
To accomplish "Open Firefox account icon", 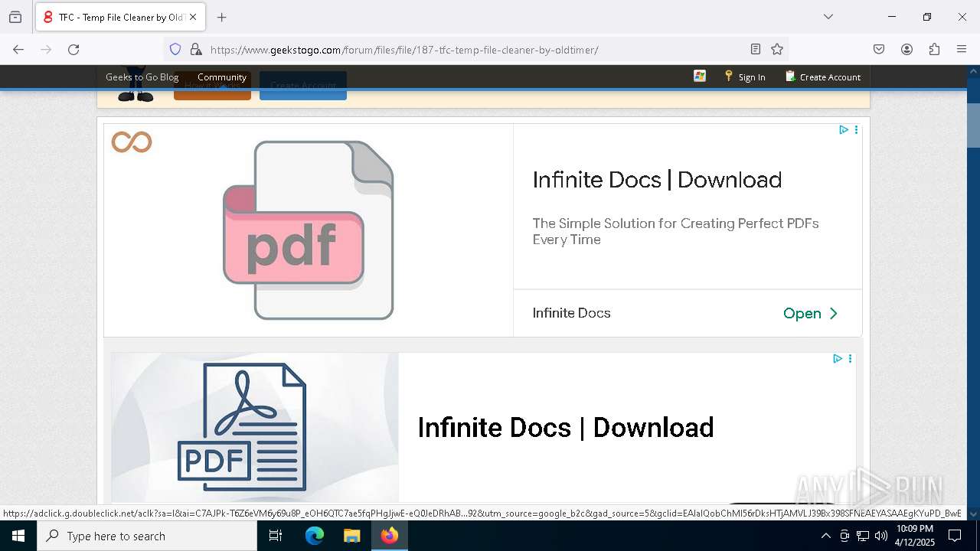I will tap(906, 49).
